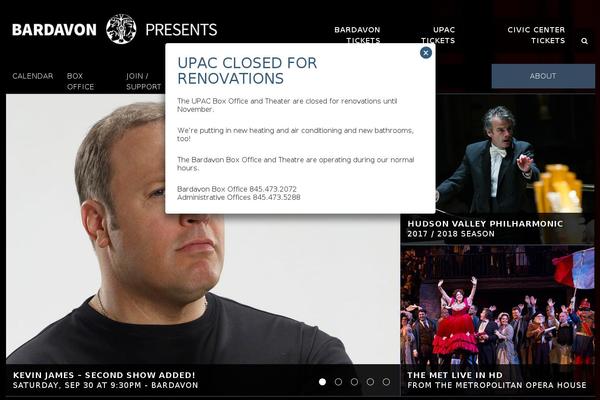Select the fifth carousel slide dot
Screen dimensions: 600x400
click(x=386, y=382)
